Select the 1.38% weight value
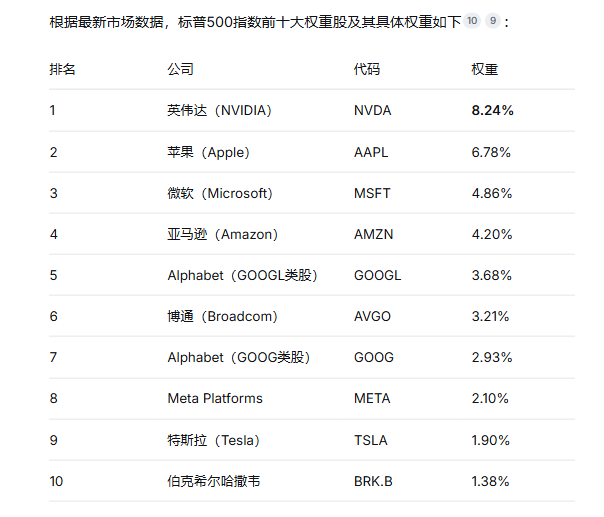The height and width of the screenshot is (517, 604). tap(490, 482)
